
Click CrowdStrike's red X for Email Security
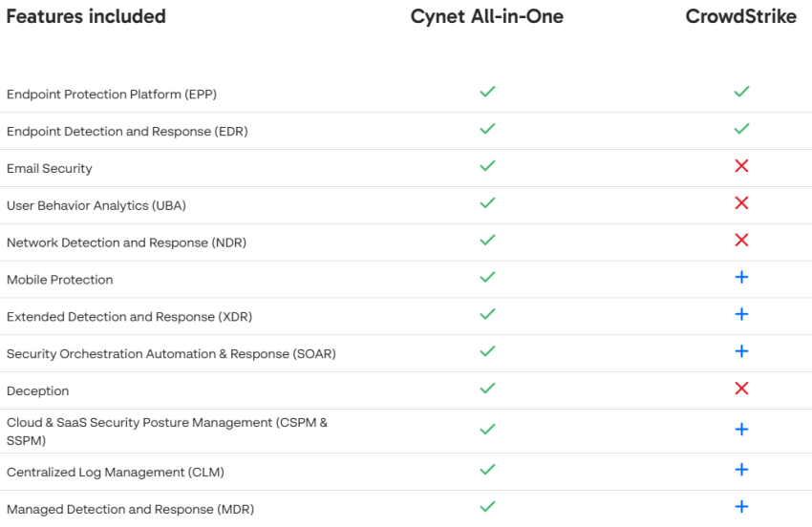click(741, 166)
